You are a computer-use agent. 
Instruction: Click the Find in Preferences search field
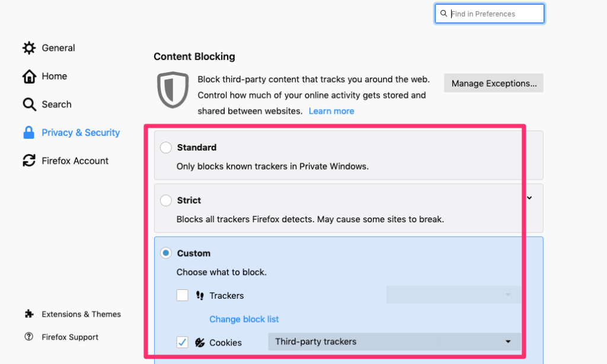coord(495,14)
